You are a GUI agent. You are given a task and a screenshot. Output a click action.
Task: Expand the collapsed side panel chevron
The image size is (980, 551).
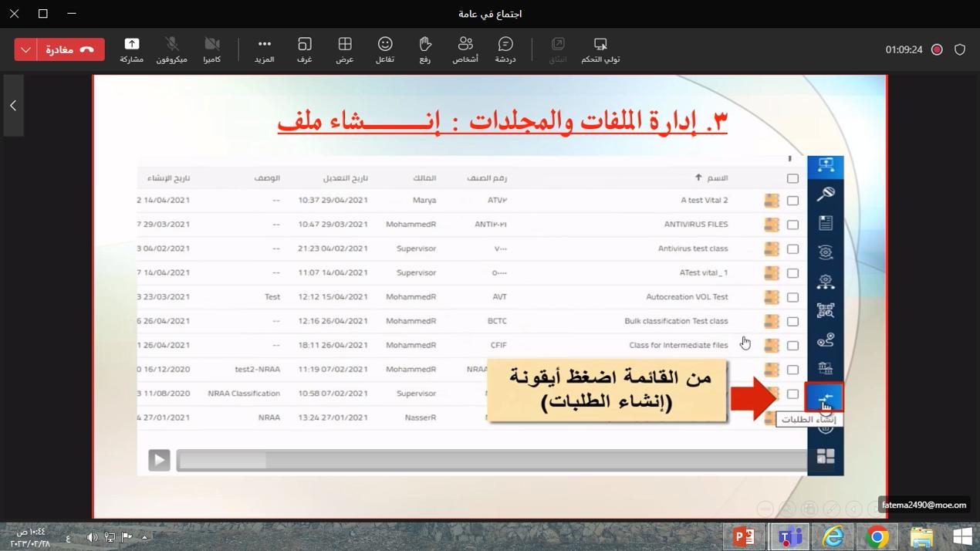click(13, 106)
